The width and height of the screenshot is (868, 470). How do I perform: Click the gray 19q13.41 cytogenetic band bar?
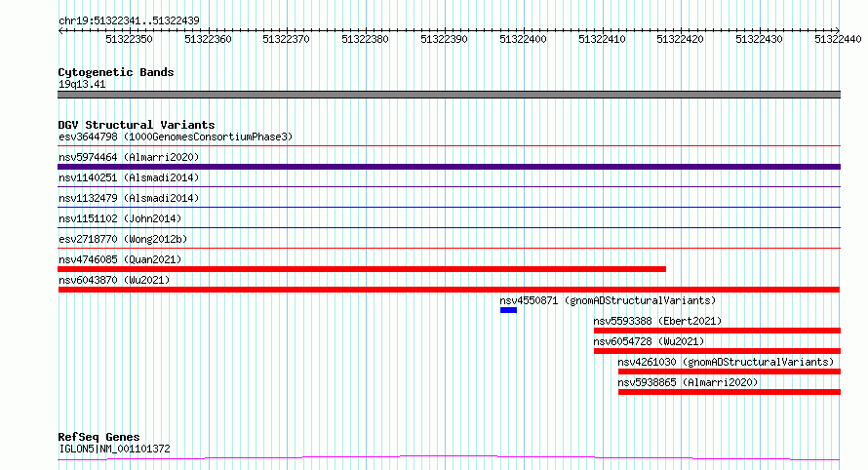point(449,95)
